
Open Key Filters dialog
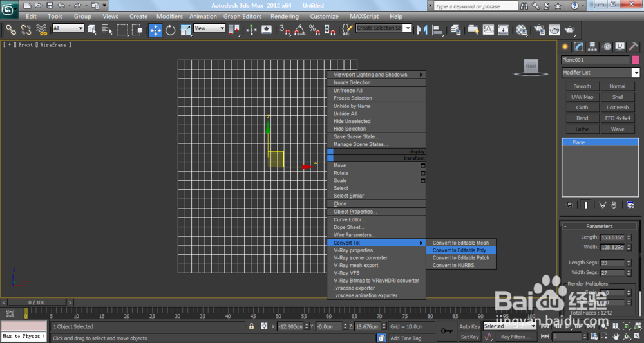click(515, 337)
